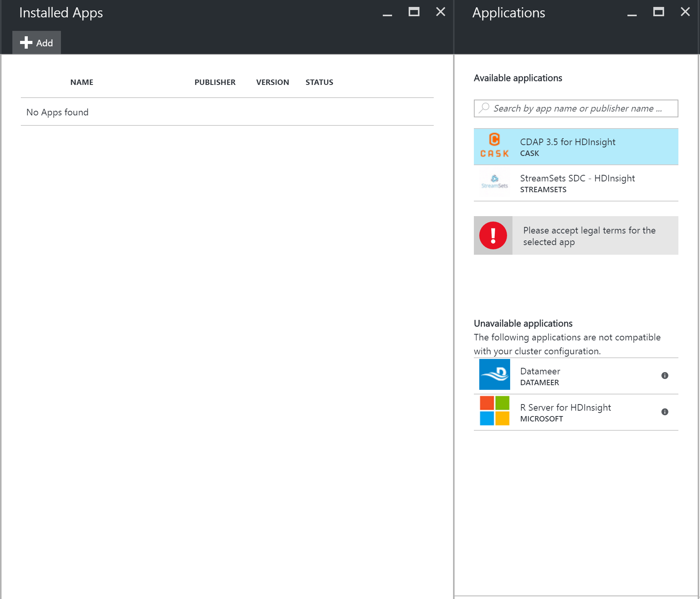Click the StreamSets logo icon
Viewport: 700px width, 599px height.
click(495, 181)
